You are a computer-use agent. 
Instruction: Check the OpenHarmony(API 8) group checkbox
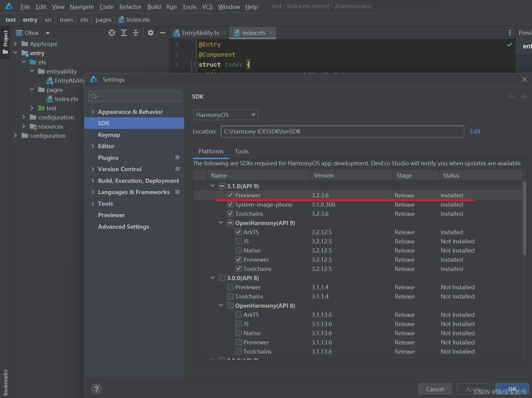(x=230, y=305)
